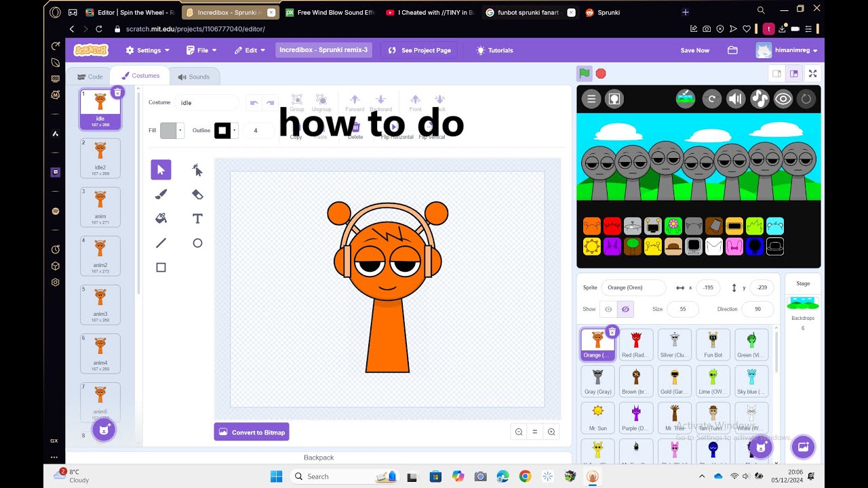Click the gray Fill color swatch
The image size is (868, 488).
tap(168, 130)
